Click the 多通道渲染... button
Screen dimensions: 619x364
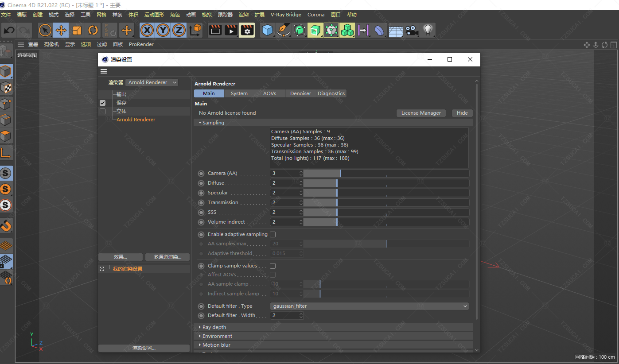point(167,257)
